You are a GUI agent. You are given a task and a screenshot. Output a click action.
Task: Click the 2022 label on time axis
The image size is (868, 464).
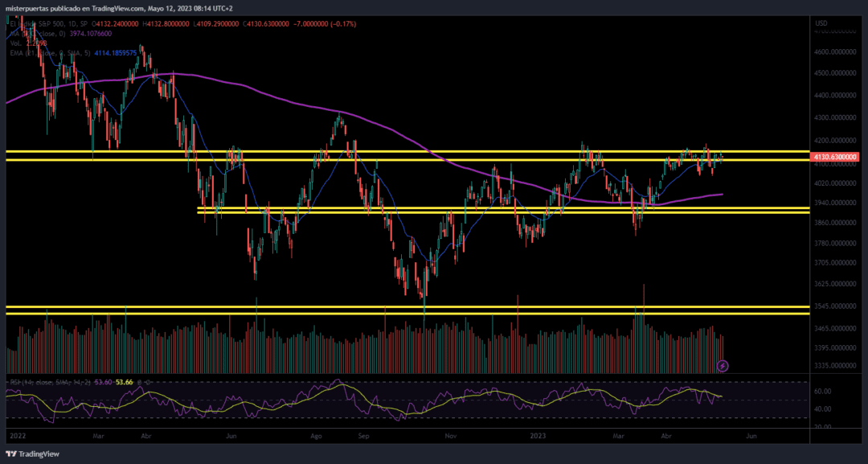18,436
